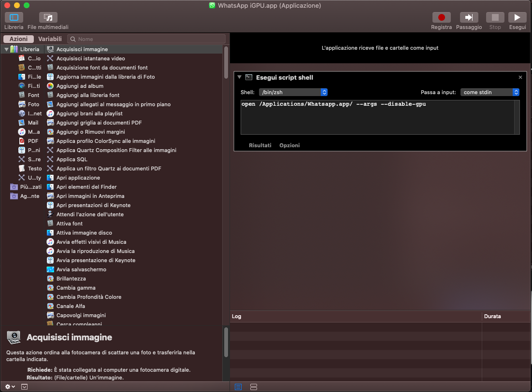Open the Shell /bin/zsh dropdown
The width and height of the screenshot is (532, 392).
(293, 92)
